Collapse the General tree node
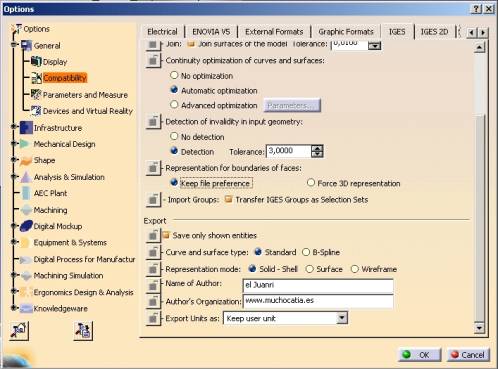Screen dimensions: 498x369 [x=14, y=44]
